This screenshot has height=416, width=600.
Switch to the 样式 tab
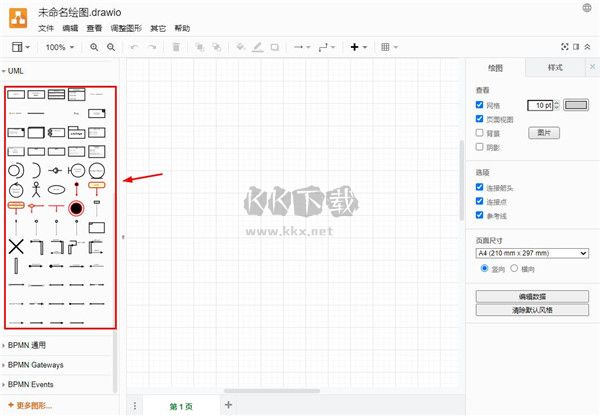click(x=555, y=68)
